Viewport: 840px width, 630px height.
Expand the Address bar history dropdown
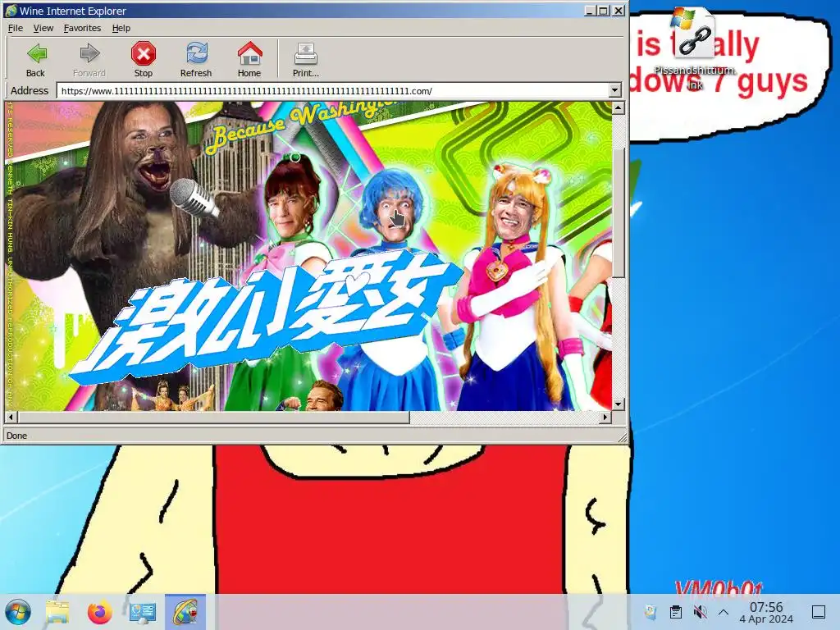615,90
